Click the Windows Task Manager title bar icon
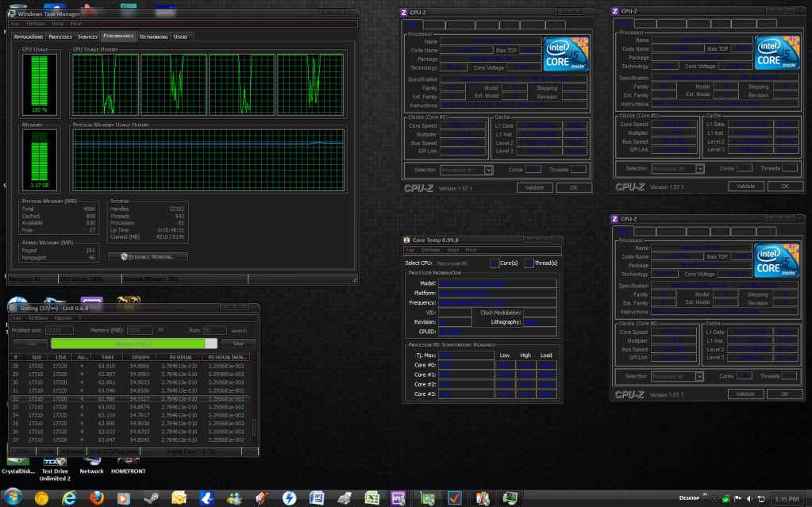This screenshot has height=507, width=812. 11,13
